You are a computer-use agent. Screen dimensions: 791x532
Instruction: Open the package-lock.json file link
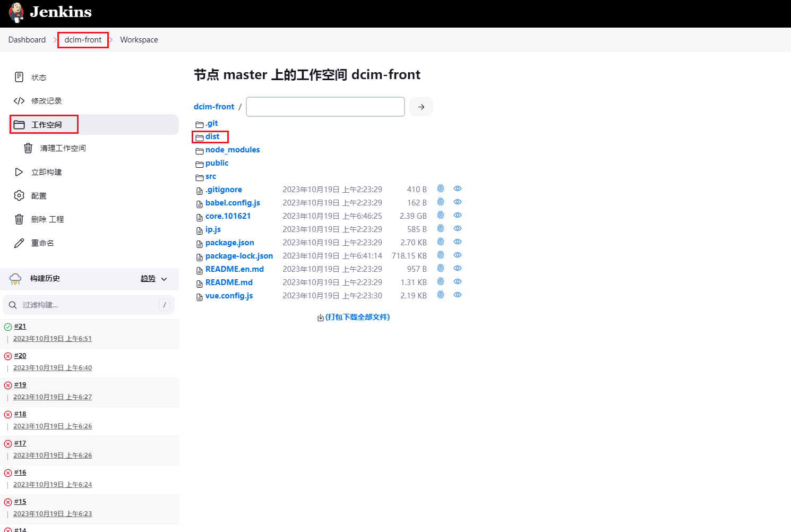[239, 256]
